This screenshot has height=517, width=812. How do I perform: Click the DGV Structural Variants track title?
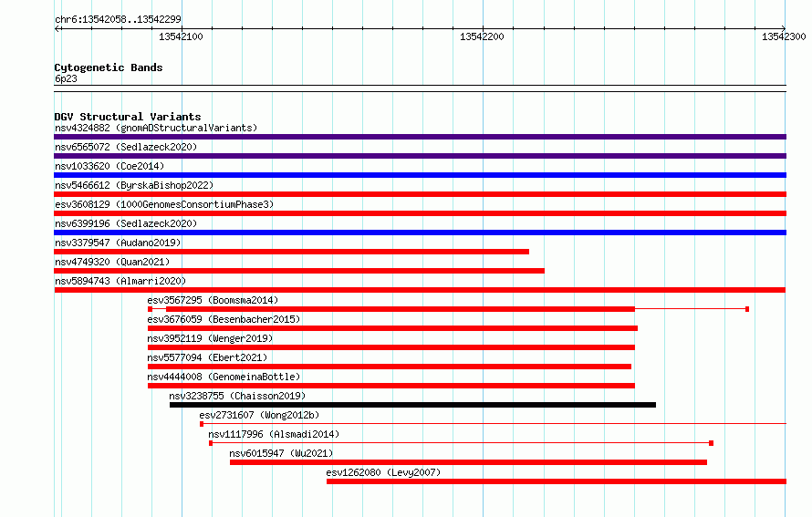pyautogui.click(x=128, y=117)
